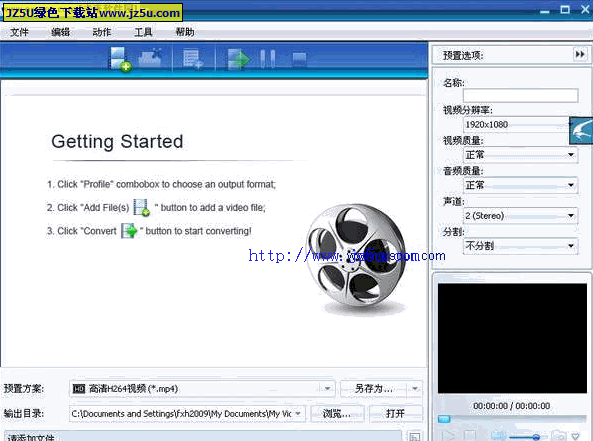Click the Add File icon in step 2 text

[142, 207]
